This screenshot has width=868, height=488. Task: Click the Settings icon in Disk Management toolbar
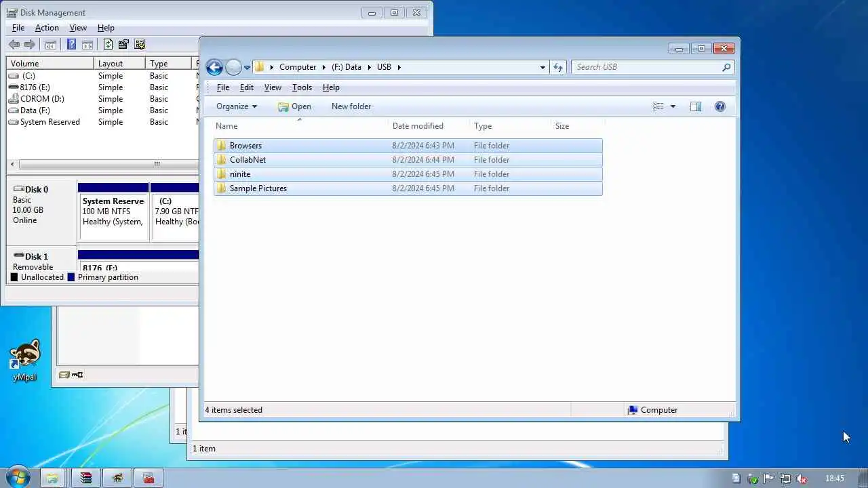point(140,45)
